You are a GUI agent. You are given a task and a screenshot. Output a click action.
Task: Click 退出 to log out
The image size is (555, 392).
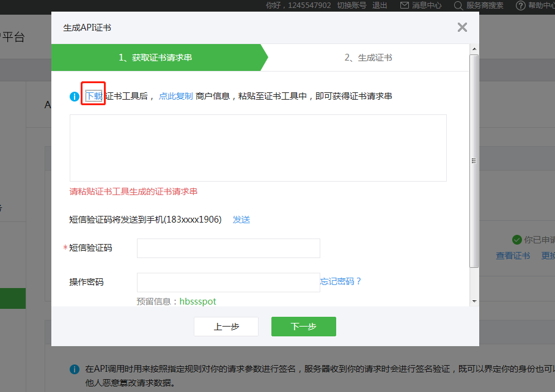coord(380,6)
